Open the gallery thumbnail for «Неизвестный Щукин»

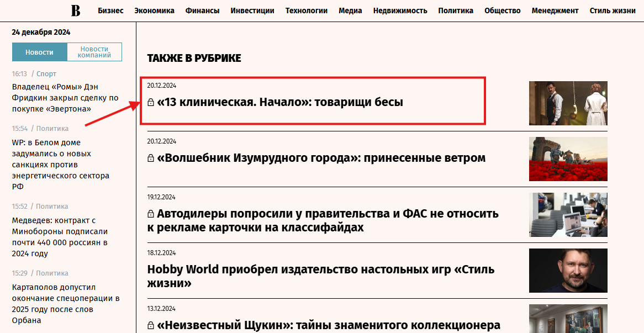point(568,319)
